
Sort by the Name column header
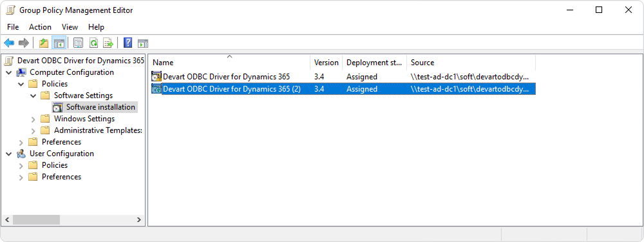pyautogui.click(x=229, y=62)
